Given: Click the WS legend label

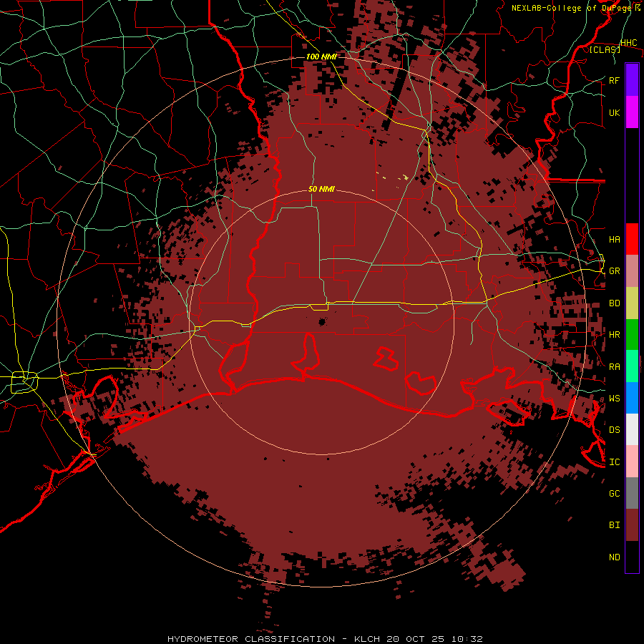Looking at the screenshot, I should 615,398.
